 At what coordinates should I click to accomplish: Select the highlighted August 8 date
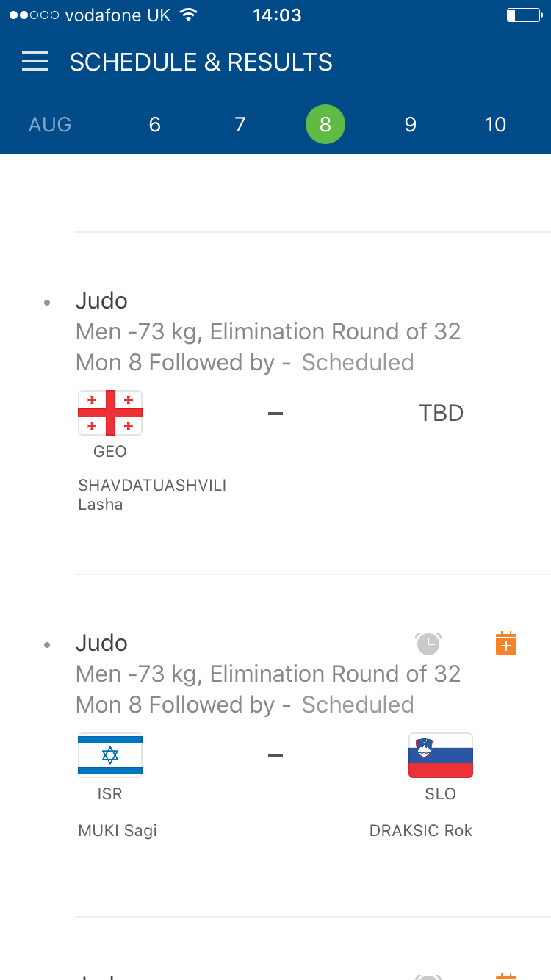pyautogui.click(x=325, y=125)
